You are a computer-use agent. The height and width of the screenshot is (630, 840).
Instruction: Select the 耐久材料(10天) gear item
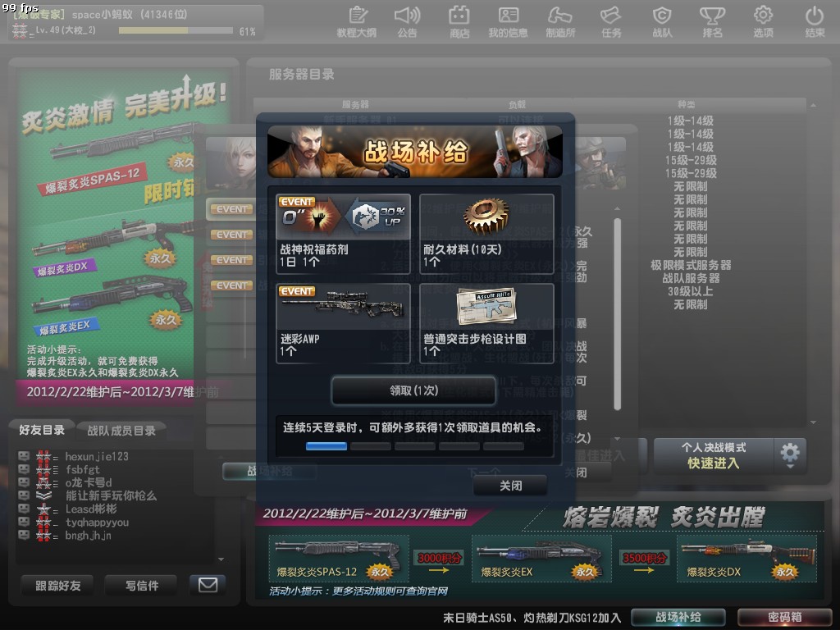[x=486, y=234]
